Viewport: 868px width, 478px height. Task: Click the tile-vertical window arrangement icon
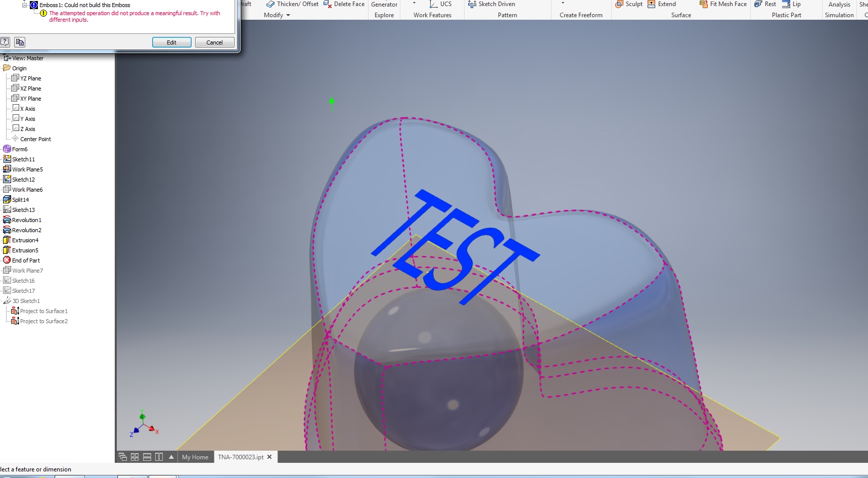(159, 456)
